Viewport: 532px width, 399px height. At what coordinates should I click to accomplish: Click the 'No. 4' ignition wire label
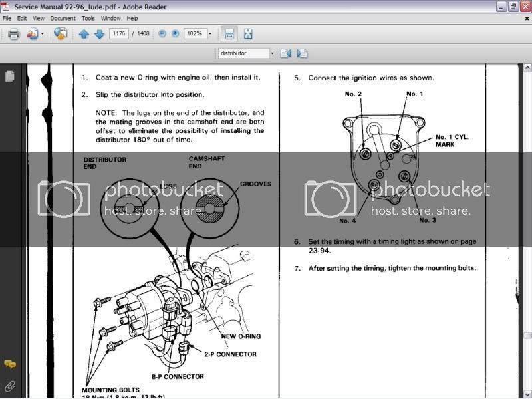tap(347, 221)
